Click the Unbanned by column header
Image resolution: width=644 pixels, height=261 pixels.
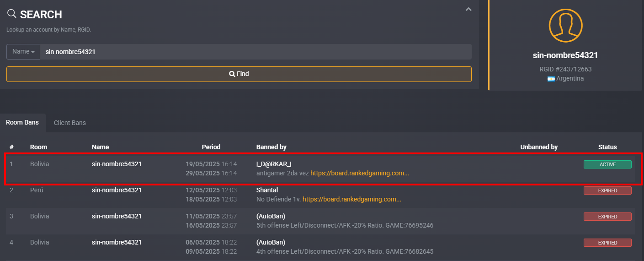pos(539,147)
